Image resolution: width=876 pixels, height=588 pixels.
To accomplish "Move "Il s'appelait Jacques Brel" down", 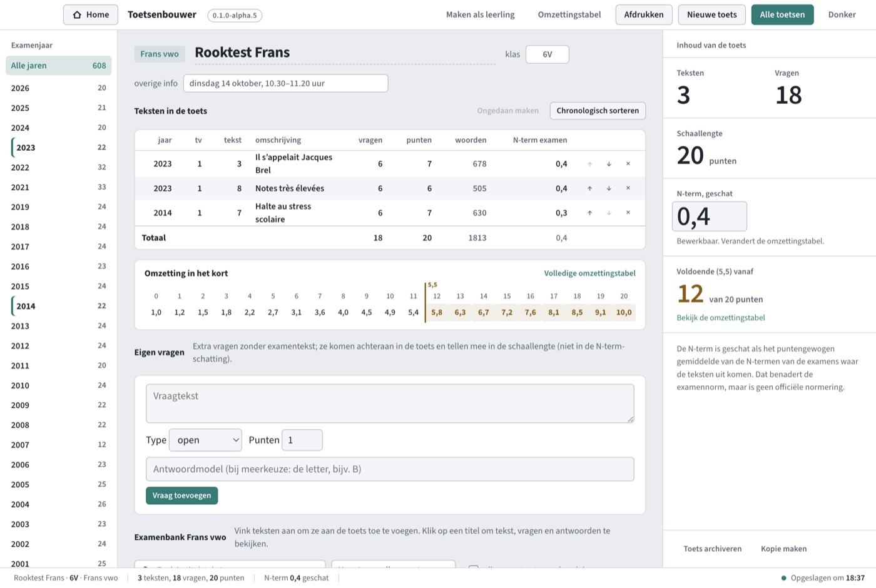I will (x=609, y=164).
